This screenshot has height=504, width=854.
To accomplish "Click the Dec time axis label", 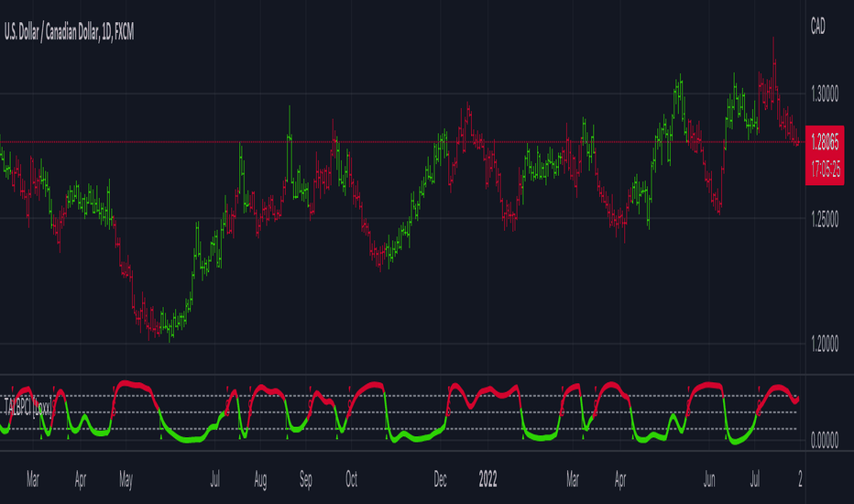I will tap(440, 479).
